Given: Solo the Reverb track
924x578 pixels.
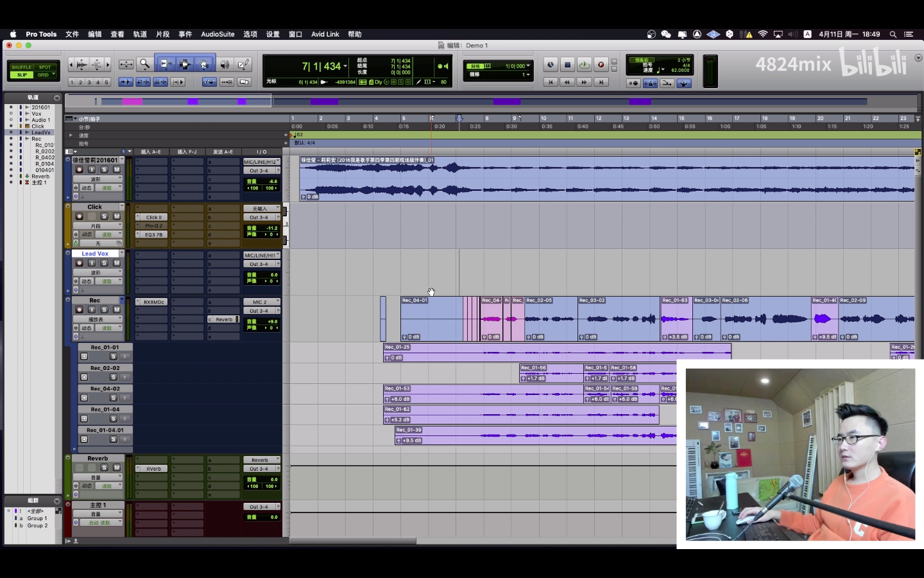Looking at the screenshot, I should [105, 468].
